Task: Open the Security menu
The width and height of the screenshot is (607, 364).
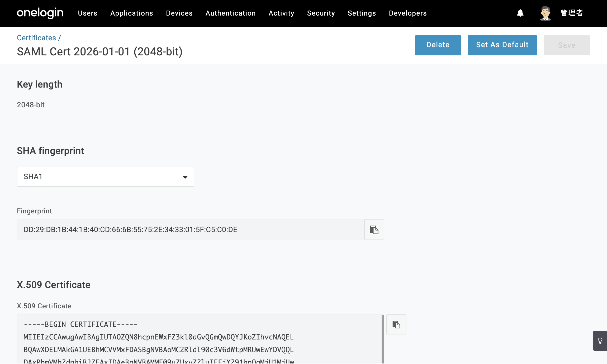Action: [321, 13]
